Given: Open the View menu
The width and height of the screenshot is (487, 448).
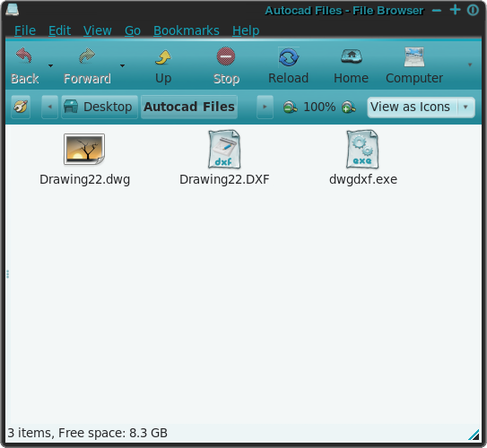Looking at the screenshot, I should point(98,30).
